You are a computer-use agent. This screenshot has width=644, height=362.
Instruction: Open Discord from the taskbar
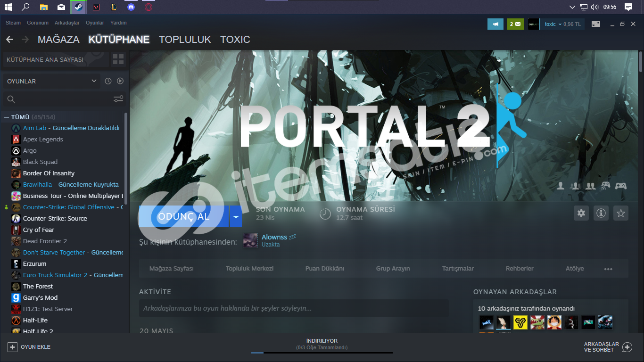coord(131,7)
